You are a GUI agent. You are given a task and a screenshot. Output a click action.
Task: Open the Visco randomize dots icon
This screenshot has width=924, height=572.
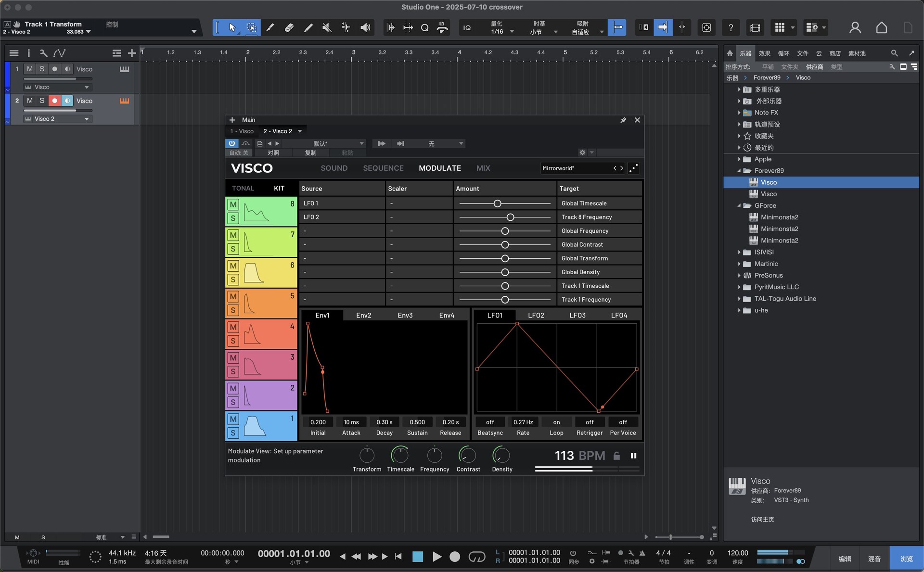633,168
